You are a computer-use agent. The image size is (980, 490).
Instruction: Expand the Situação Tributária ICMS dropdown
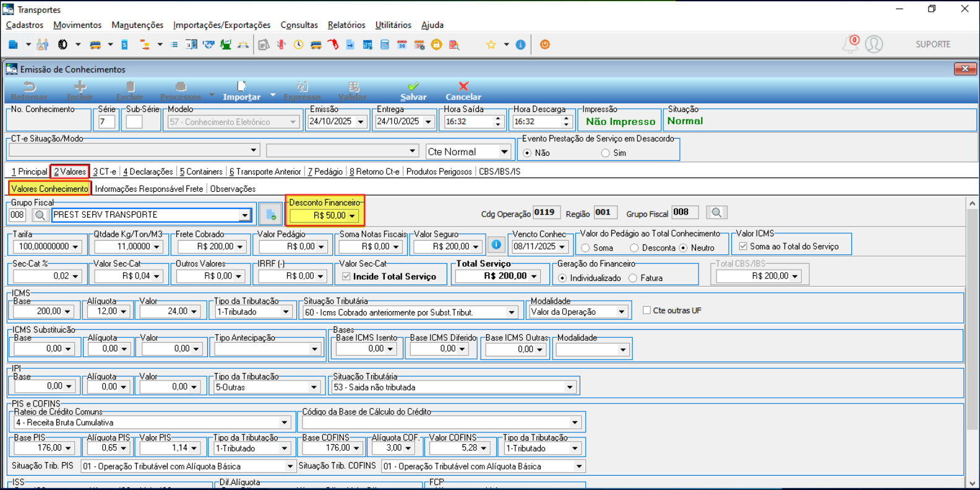click(512, 312)
